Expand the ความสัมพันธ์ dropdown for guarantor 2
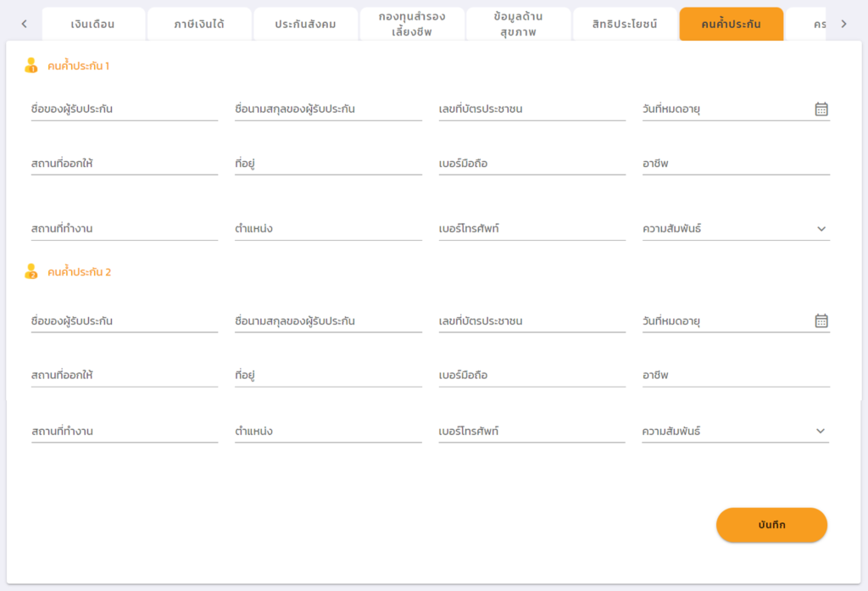Viewport: 868px width, 591px height. [821, 432]
